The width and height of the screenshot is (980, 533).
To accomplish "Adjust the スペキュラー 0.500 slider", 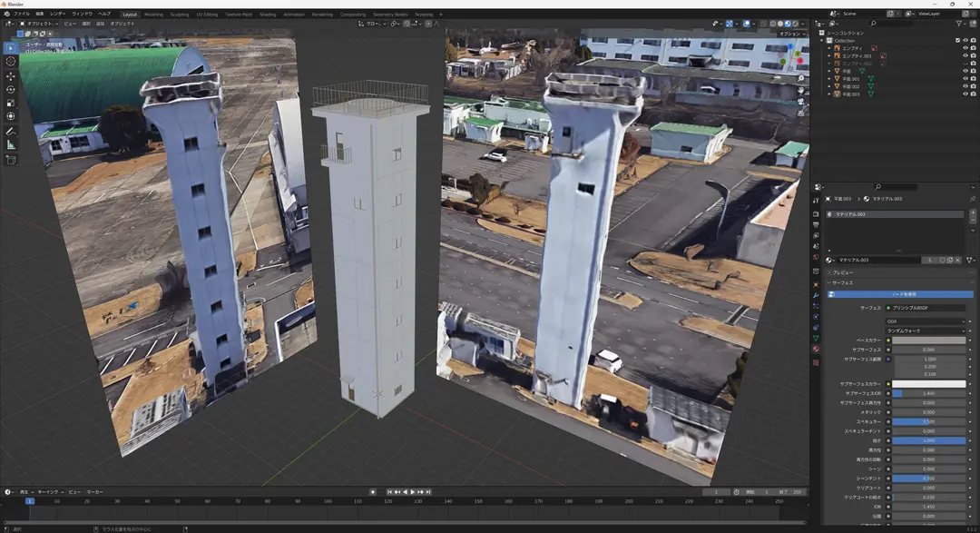I will (929, 421).
